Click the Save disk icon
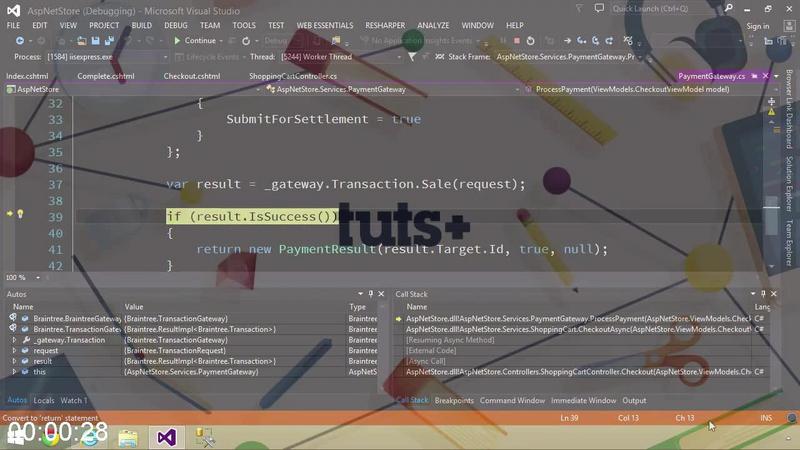Image resolution: width=800 pixels, height=450 pixels. coord(95,41)
